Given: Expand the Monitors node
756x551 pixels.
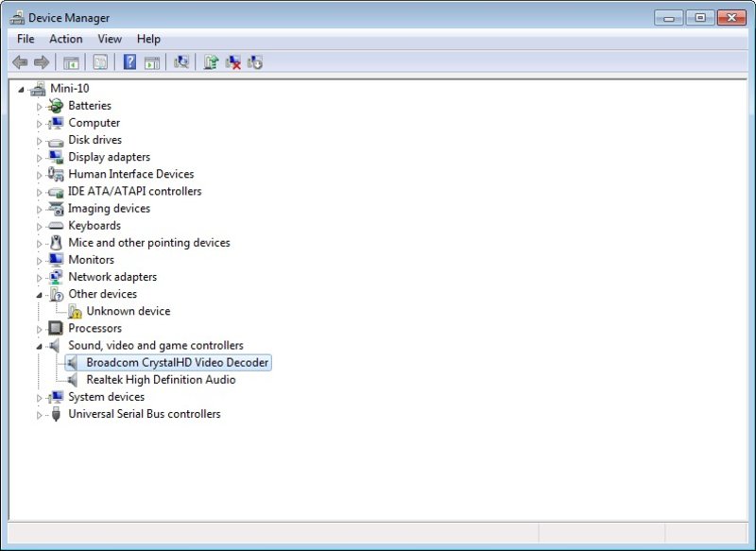Looking at the screenshot, I should (x=39, y=261).
